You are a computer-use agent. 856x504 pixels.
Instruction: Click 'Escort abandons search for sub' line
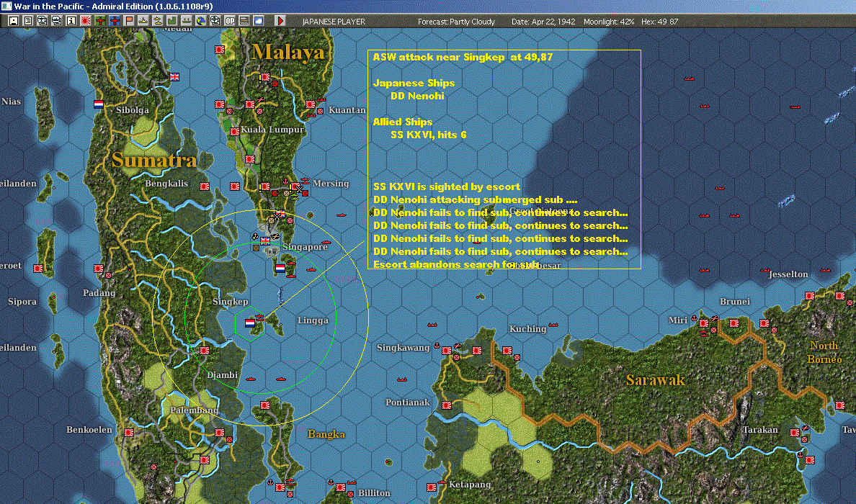(x=456, y=264)
